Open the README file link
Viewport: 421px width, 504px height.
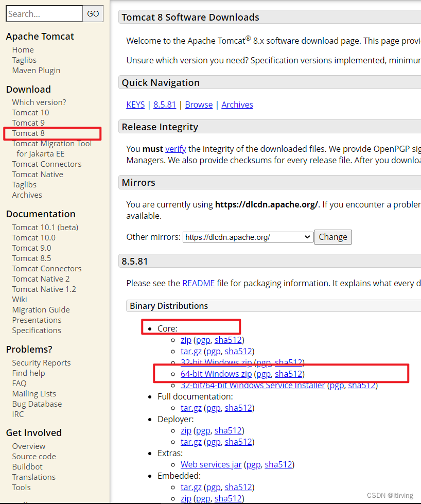point(198,283)
